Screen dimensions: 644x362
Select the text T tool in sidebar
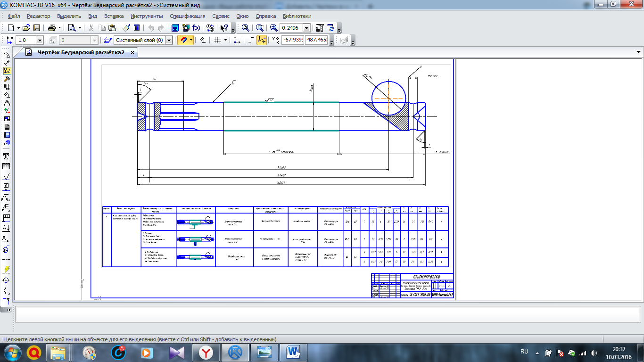click(7, 156)
